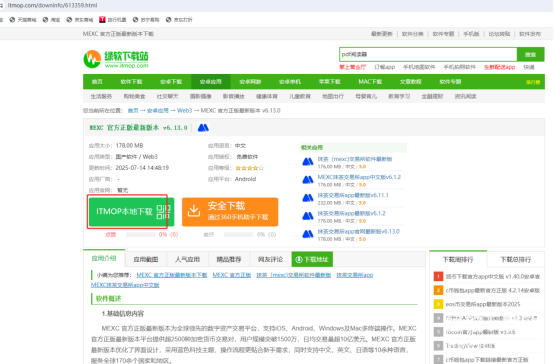
Task: Click MEXC icon beside 抹茶交易所app官网最新版v6.13.0
Action: [x=308, y=234]
